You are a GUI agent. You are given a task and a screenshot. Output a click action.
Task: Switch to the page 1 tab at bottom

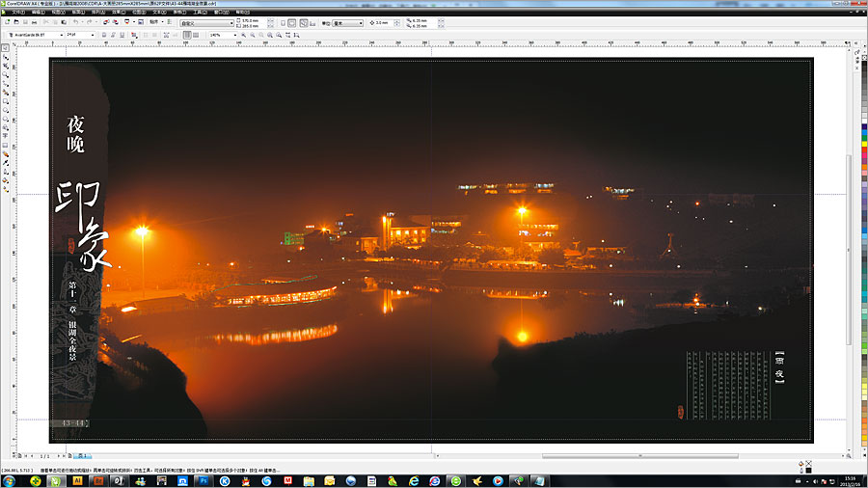84,455
